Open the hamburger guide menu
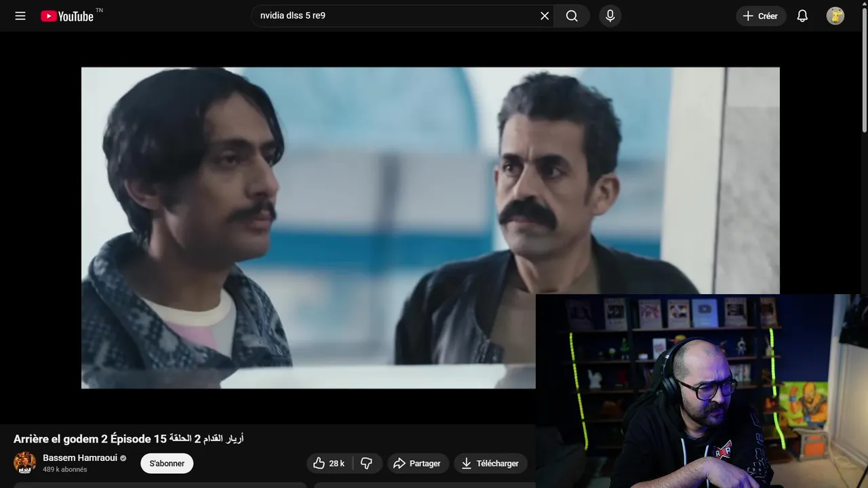 click(x=20, y=16)
